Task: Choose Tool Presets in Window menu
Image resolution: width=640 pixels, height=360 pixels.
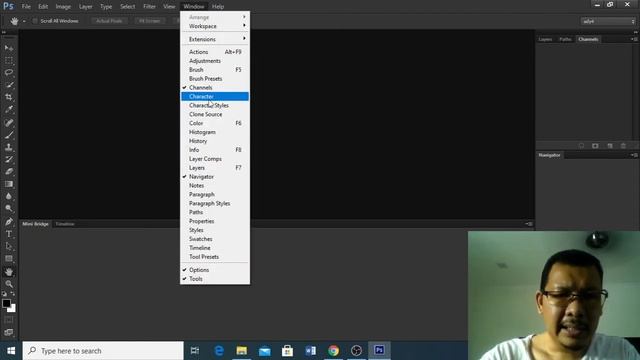Action: [215, 257]
